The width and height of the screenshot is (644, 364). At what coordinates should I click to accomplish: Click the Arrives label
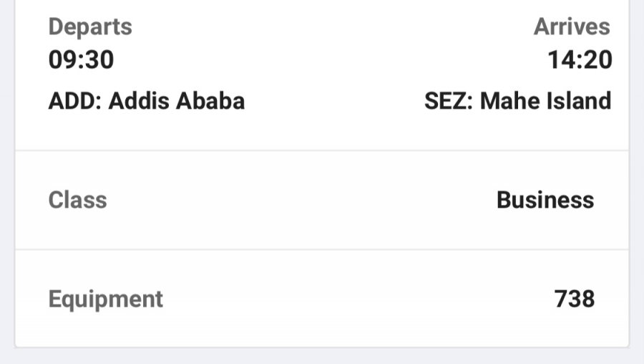click(x=572, y=27)
